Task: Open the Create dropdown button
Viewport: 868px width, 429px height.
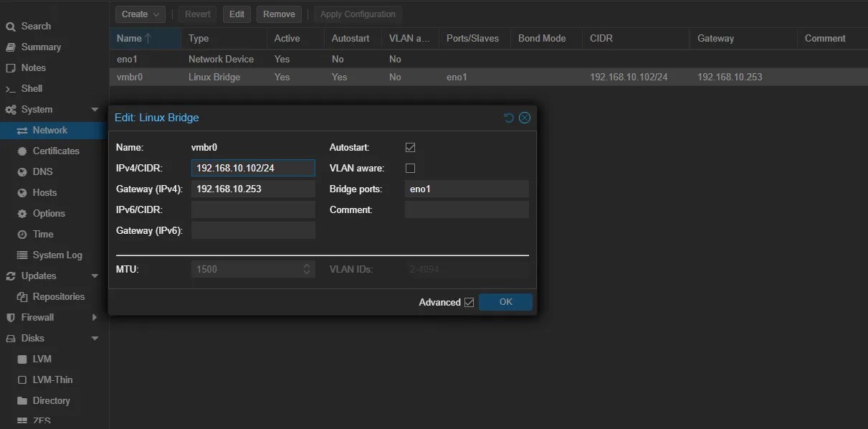Action: (x=140, y=14)
